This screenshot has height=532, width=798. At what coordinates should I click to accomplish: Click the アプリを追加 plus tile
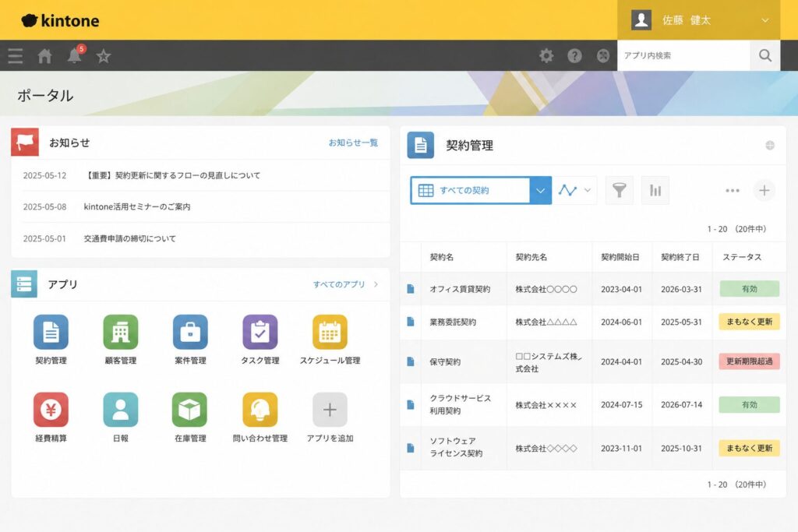(x=330, y=410)
